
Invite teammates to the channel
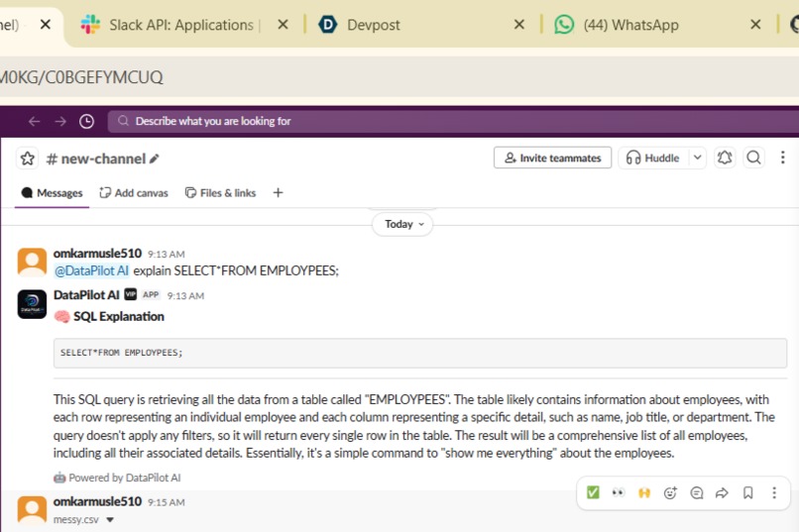coord(552,158)
